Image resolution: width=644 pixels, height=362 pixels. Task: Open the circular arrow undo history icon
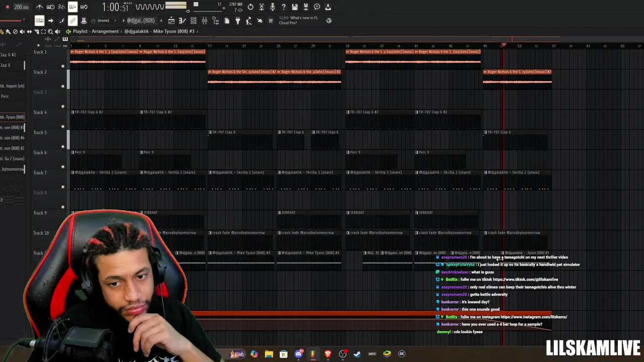251,7
